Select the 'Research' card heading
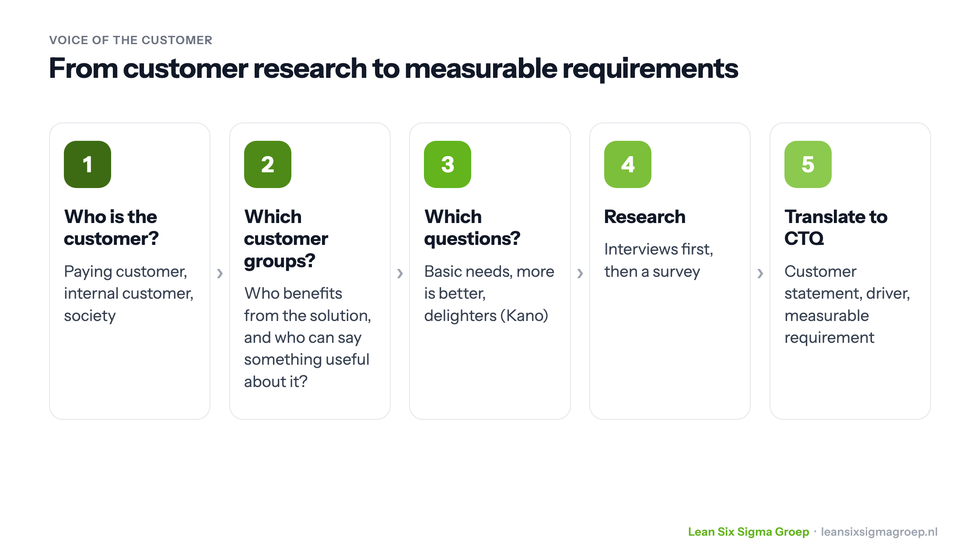The height and width of the screenshot is (551, 980). tap(645, 217)
